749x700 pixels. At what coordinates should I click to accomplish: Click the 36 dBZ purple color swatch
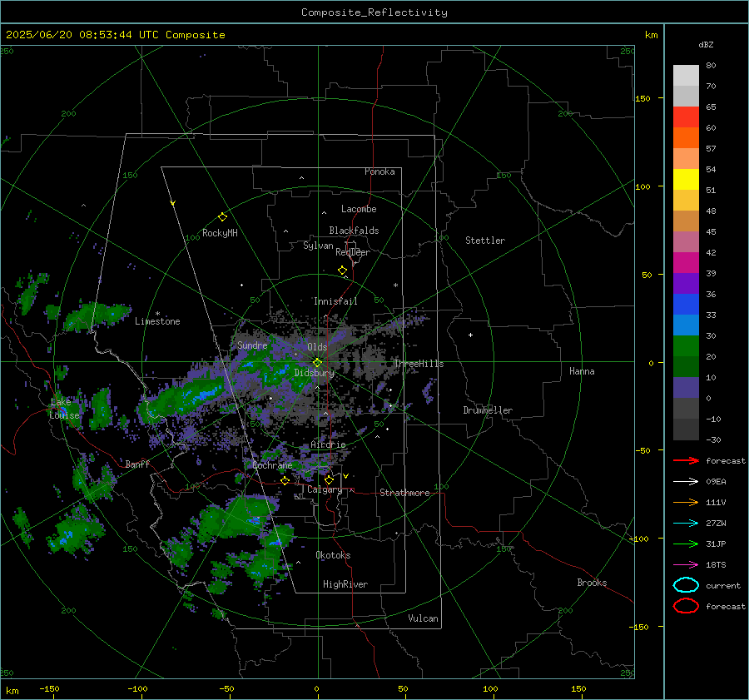pos(686,284)
